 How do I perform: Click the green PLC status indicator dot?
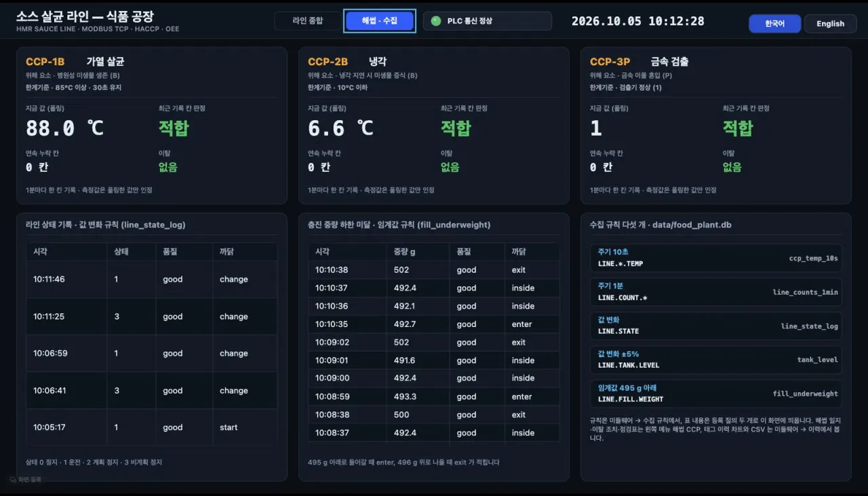(x=435, y=21)
